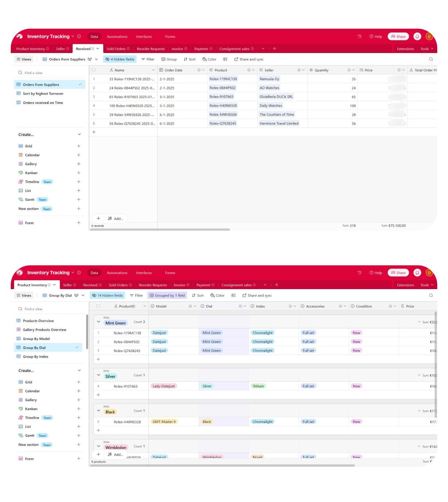Click the info icon on Order Date column
The width and height of the screenshot is (448, 502).
[199, 70]
